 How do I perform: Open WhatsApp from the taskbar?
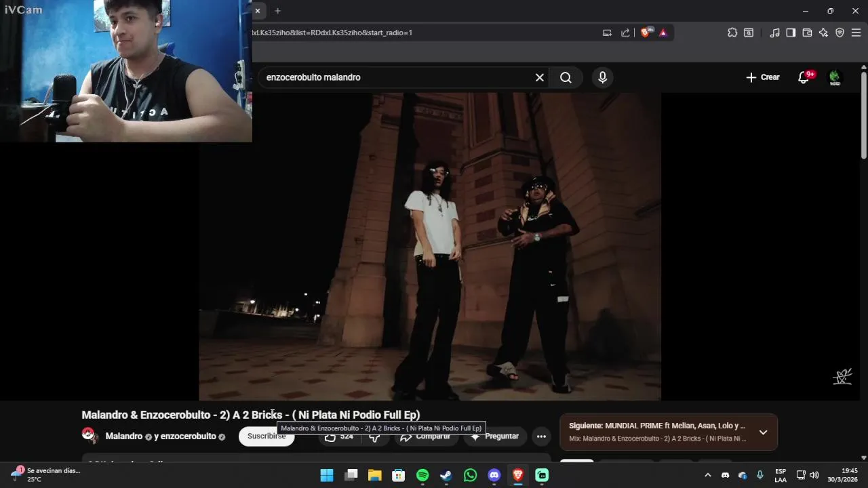(x=470, y=475)
